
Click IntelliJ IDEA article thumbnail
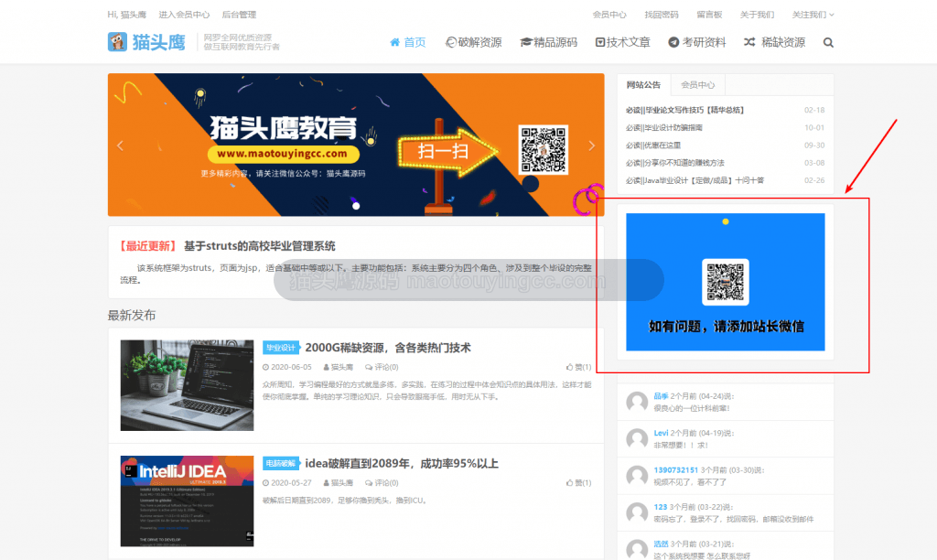187,501
